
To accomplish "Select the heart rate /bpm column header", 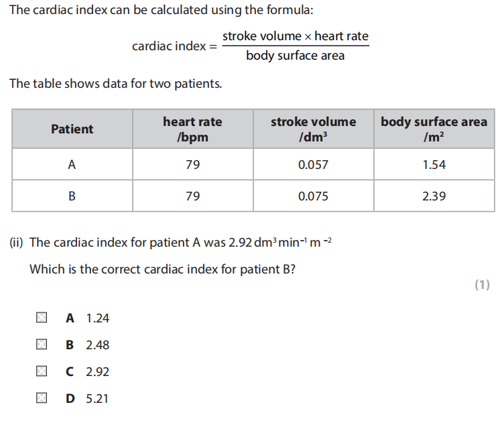I will click(x=192, y=129).
